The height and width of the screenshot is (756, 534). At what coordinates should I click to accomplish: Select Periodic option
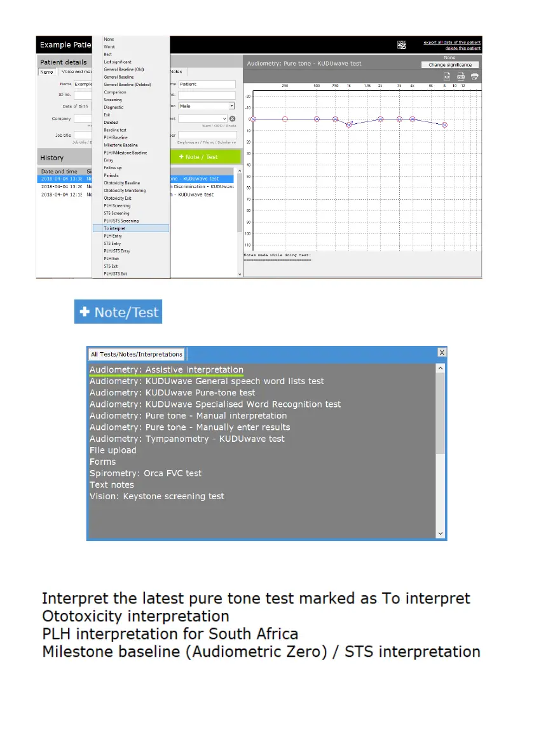coord(111,175)
